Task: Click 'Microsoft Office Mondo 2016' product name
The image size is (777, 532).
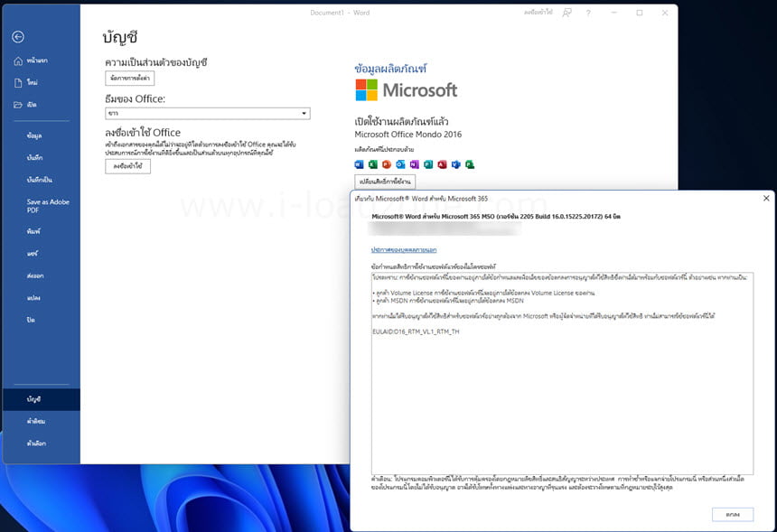Action: point(407,135)
